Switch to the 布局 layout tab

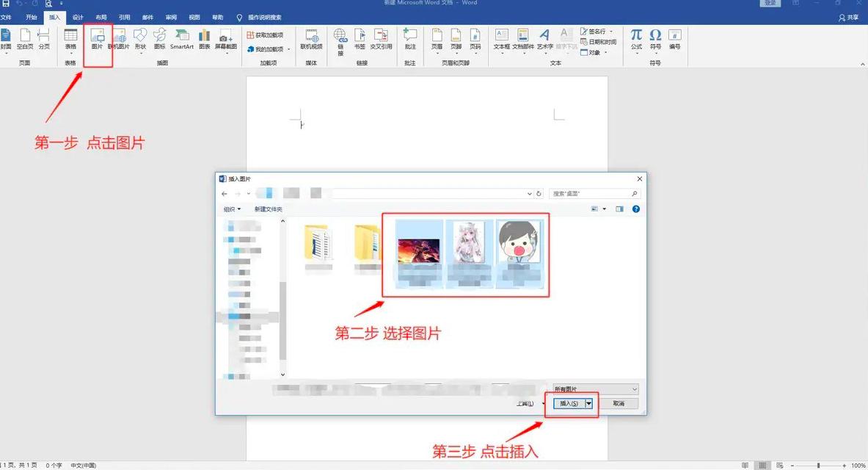click(x=101, y=17)
